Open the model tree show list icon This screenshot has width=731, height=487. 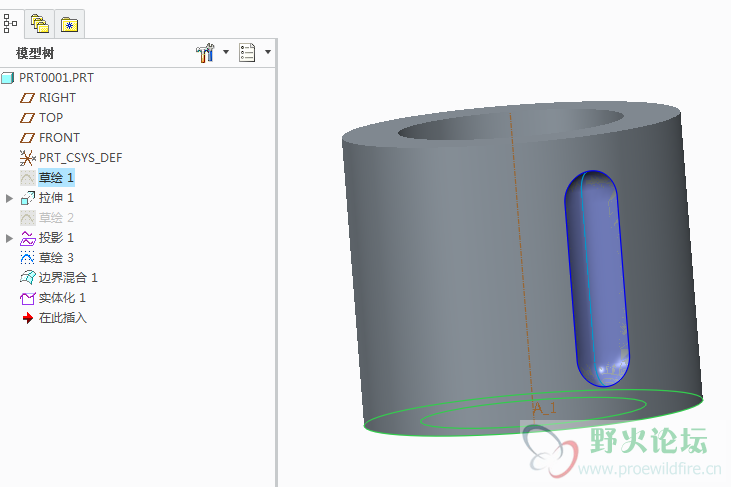pyautogui.click(x=247, y=53)
